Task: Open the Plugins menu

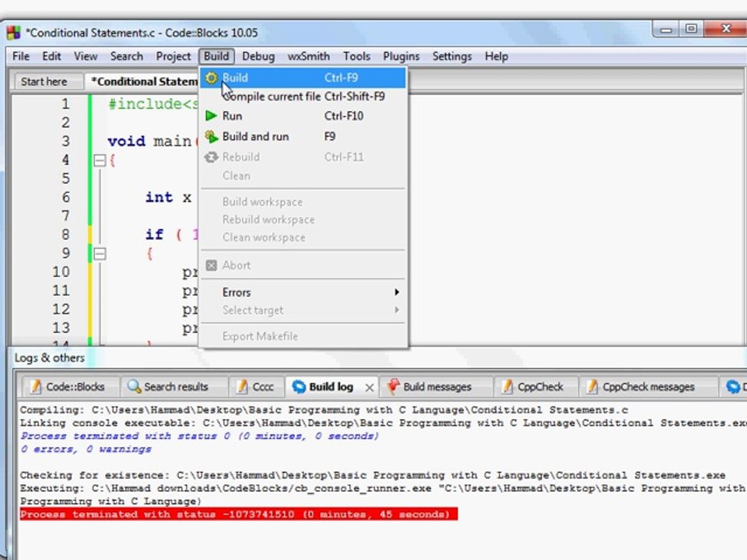Action: click(402, 56)
